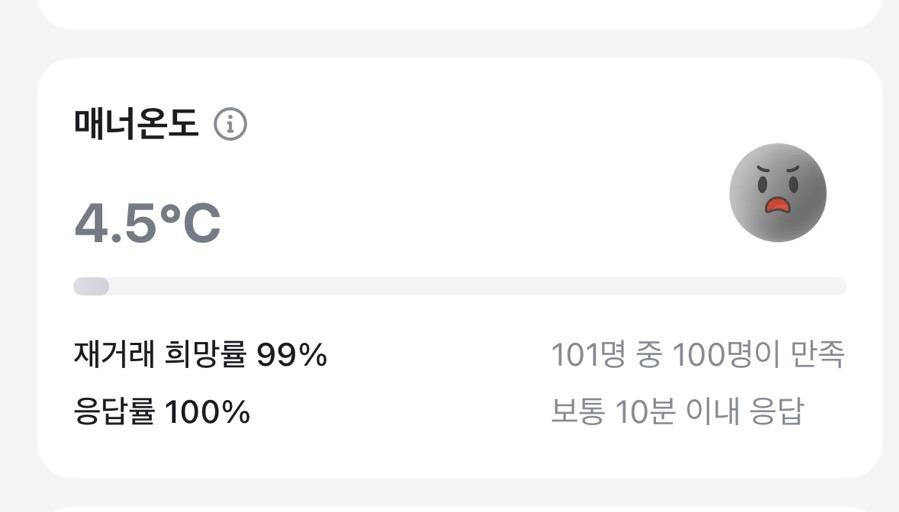Tap the angry gray face emoji
Viewport: 899px width, 512px height.
coord(777,192)
